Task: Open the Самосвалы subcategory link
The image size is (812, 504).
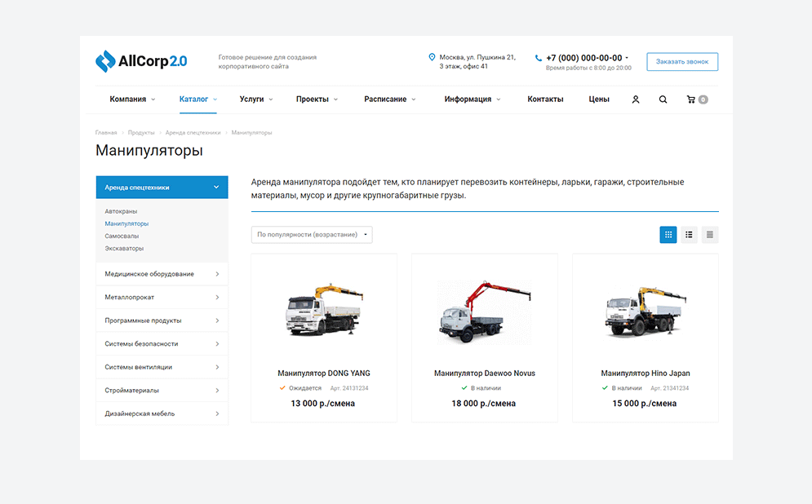Action: click(122, 236)
